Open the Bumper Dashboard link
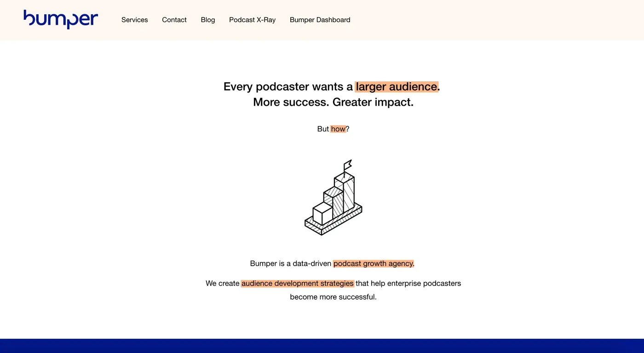The height and width of the screenshot is (353, 644). pos(320,20)
